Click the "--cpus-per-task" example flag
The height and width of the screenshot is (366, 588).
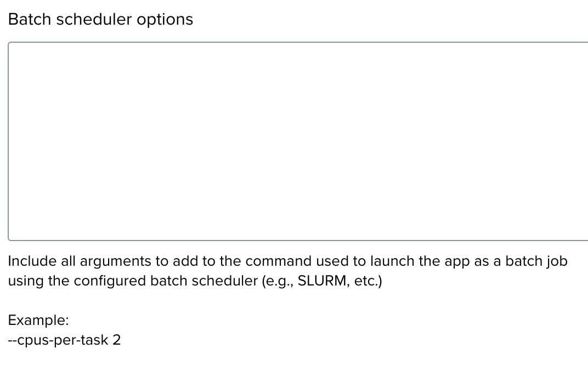[58, 340]
